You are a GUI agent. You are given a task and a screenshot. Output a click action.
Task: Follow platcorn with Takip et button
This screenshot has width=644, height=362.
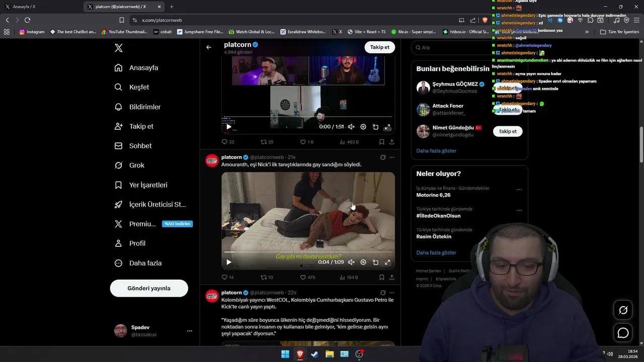coord(379,47)
